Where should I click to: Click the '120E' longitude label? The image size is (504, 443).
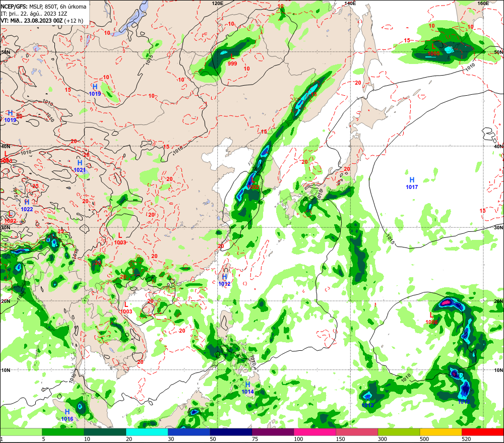tap(218, 3)
